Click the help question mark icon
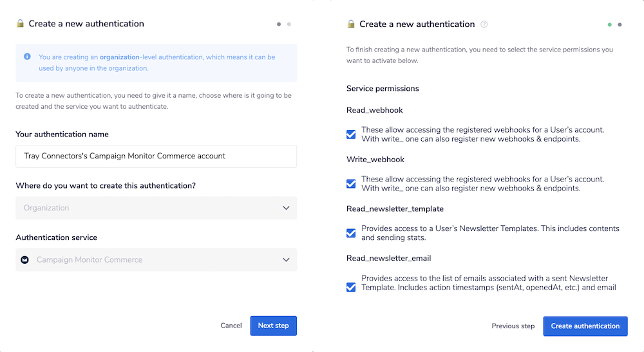The width and height of the screenshot is (644, 352). [x=484, y=24]
